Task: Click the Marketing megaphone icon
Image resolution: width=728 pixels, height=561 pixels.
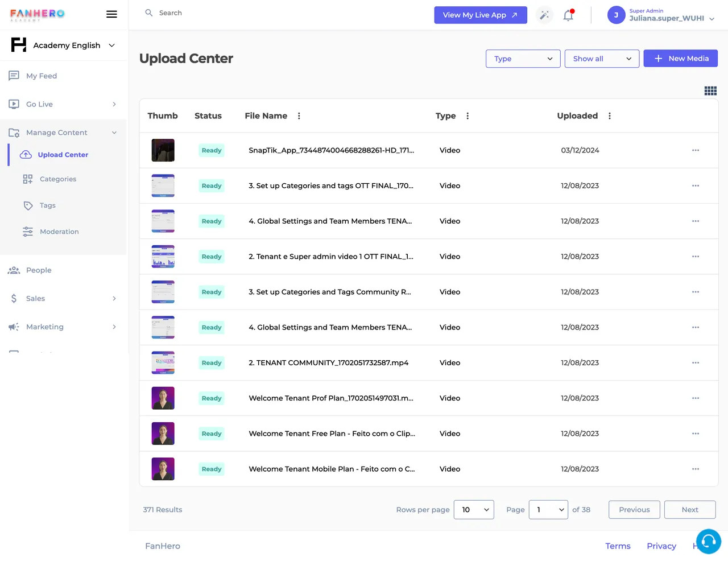Action: tap(14, 327)
